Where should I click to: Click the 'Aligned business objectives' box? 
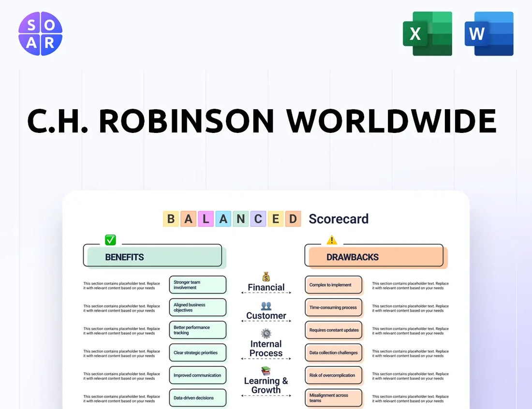[x=198, y=307]
